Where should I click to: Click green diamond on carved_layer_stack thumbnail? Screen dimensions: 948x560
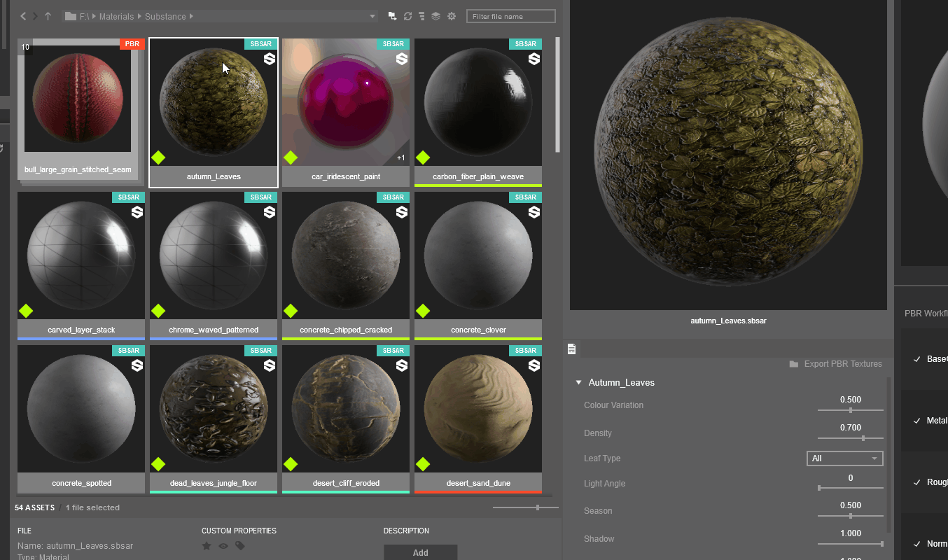[x=26, y=311]
